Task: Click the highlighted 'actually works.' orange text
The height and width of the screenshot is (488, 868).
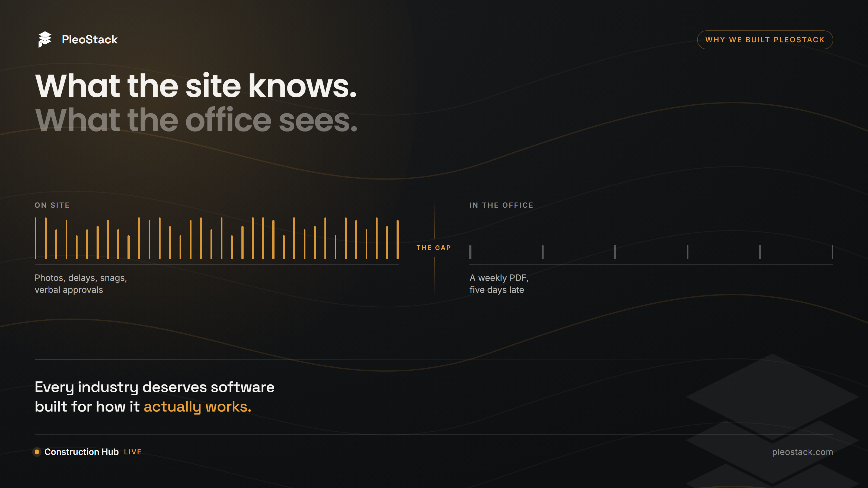Action: [x=197, y=406]
